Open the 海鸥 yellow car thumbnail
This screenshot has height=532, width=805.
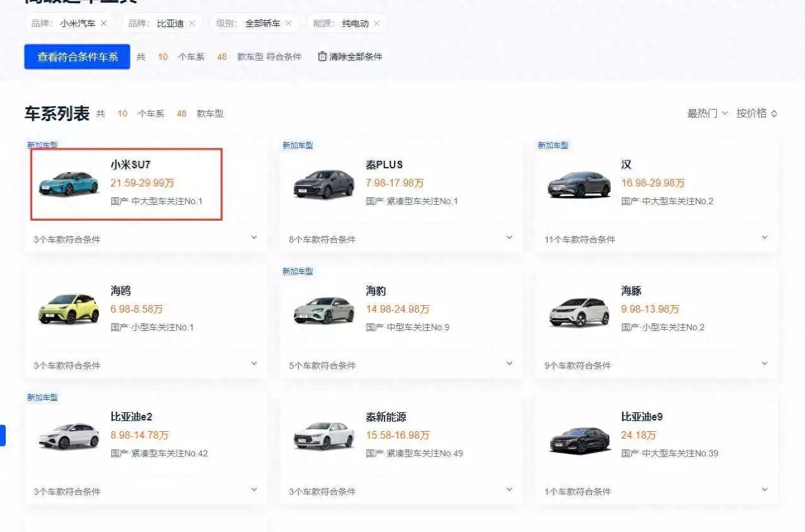tap(69, 309)
